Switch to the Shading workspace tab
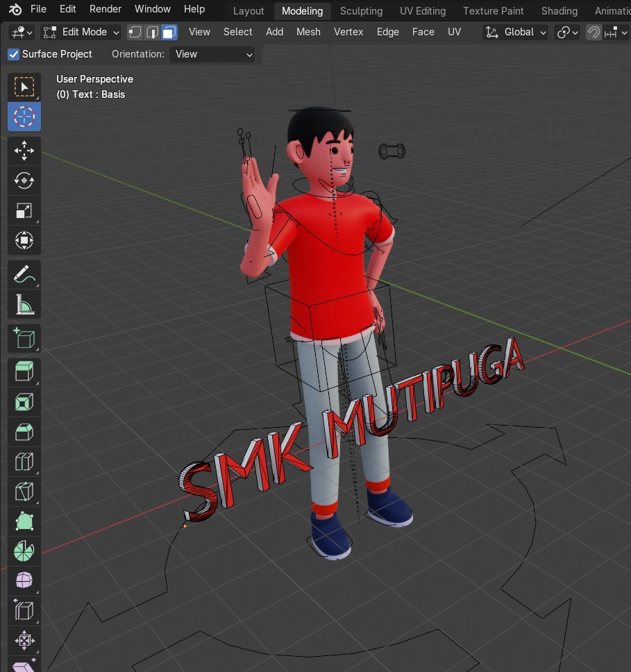The image size is (631, 672). point(559,11)
